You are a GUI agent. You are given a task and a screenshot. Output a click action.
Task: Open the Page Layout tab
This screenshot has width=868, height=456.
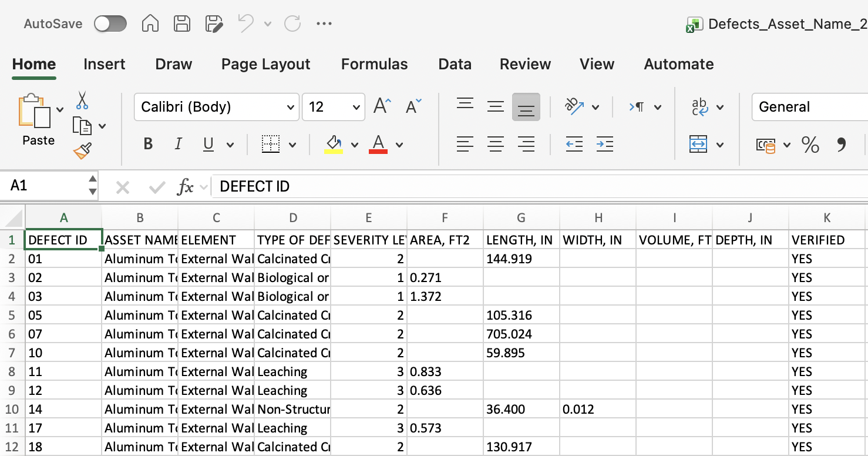pos(265,64)
